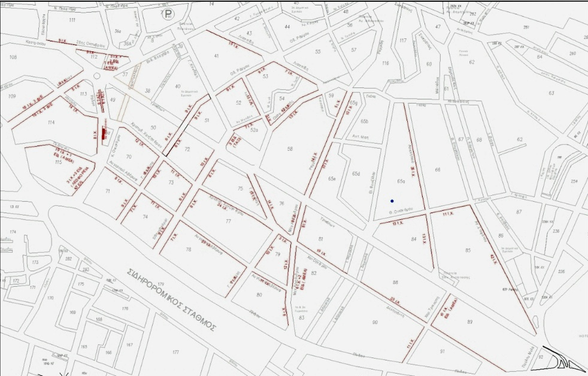This screenshot has height=376, width=588.
Task: Click block number 58
Action: (290, 148)
